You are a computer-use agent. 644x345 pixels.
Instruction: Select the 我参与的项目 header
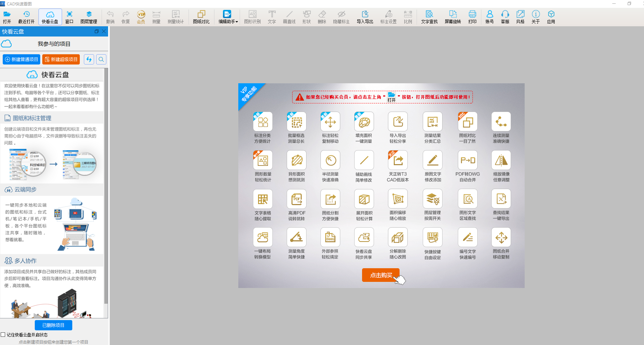click(54, 44)
